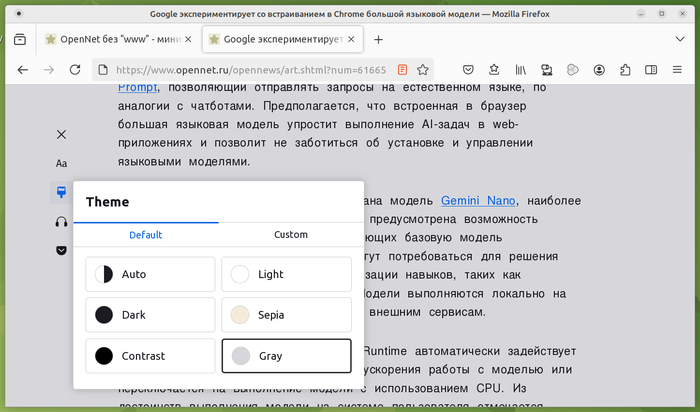Screen dimensions: 700x412
Task: Select the Sepia theme option
Action: pos(286,315)
